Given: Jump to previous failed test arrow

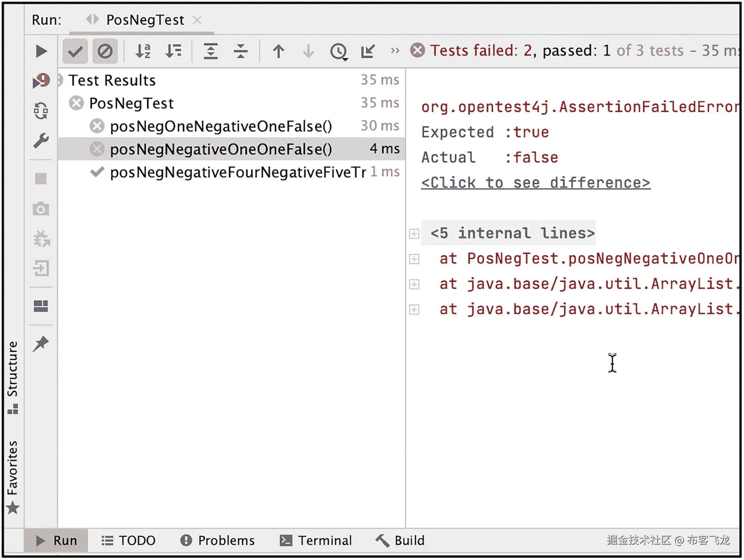Looking at the screenshot, I should 278,51.
